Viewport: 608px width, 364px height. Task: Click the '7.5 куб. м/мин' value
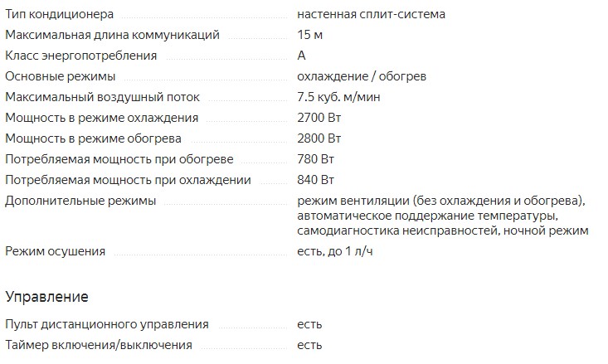coord(339,97)
